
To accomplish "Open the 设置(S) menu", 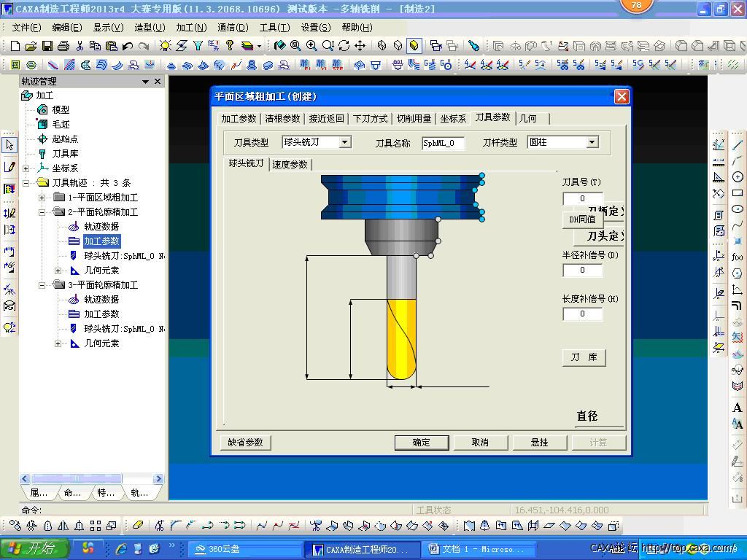I will pyautogui.click(x=316, y=28).
